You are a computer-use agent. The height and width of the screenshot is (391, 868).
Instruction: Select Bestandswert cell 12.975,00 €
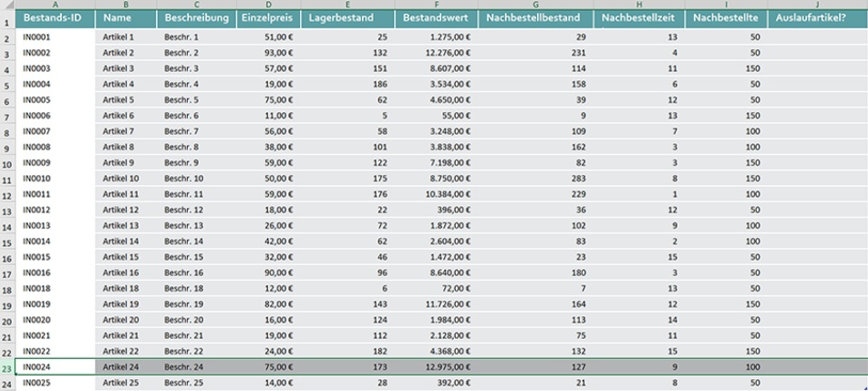[436, 366]
